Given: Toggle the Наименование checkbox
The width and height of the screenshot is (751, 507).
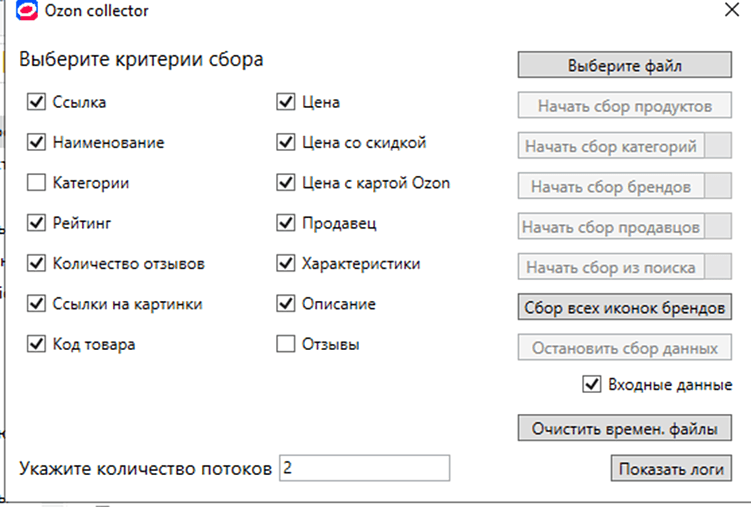Looking at the screenshot, I should 37,143.
